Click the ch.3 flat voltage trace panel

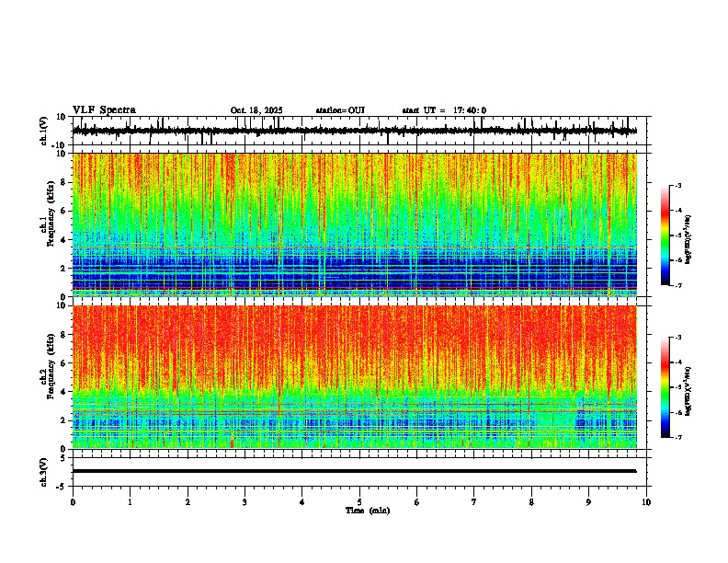[361, 472]
